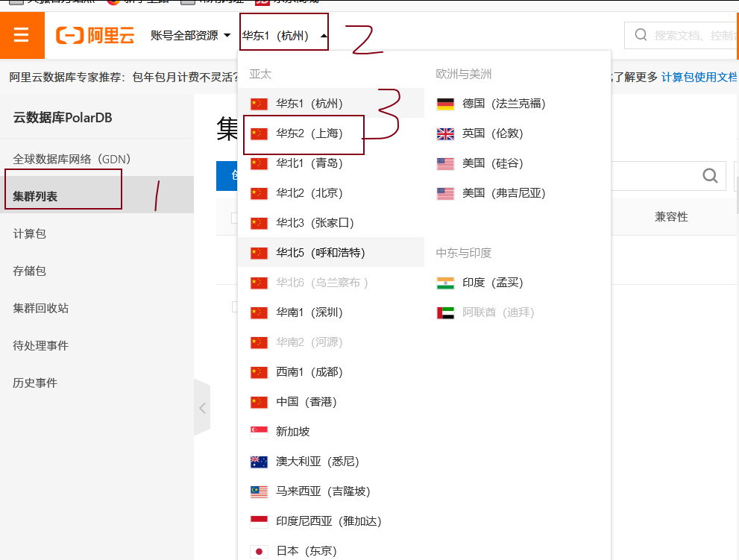Image resolution: width=739 pixels, height=560 pixels.
Task: Select region 华北2 (北京)
Action: click(331, 193)
